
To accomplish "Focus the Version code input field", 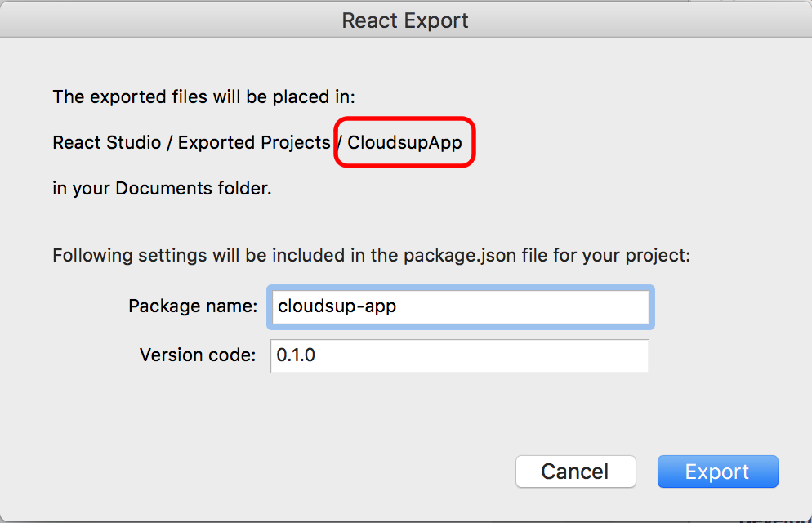I will [x=459, y=355].
